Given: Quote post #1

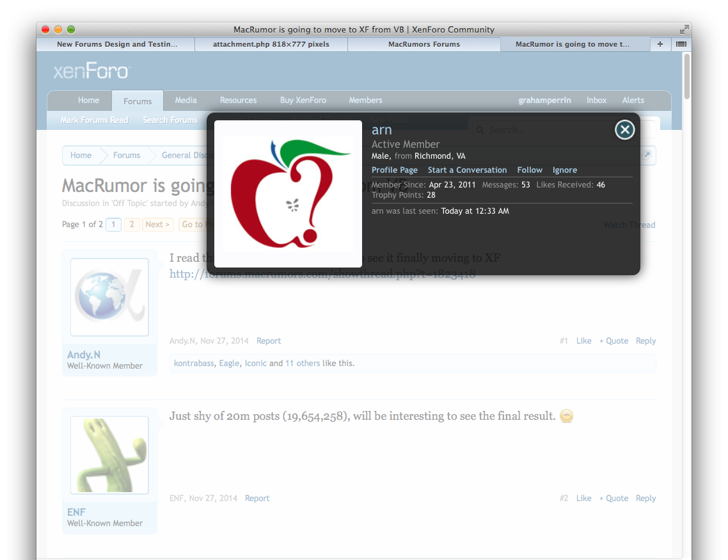Looking at the screenshot, I should pyautogui.click(x=613, y=341).
